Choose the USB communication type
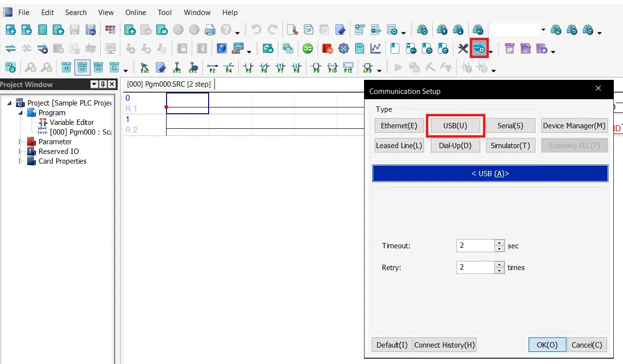Image resolution: width=623 pixels, height=364 pixels. [455, 125]
